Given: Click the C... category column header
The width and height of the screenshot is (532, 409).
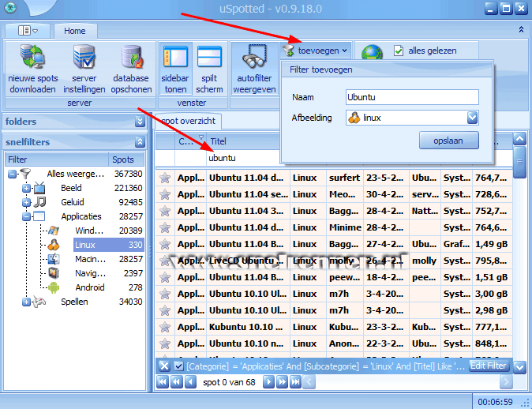Looking at the screenshot, I should pyautogui.click(x=190, y=141).
